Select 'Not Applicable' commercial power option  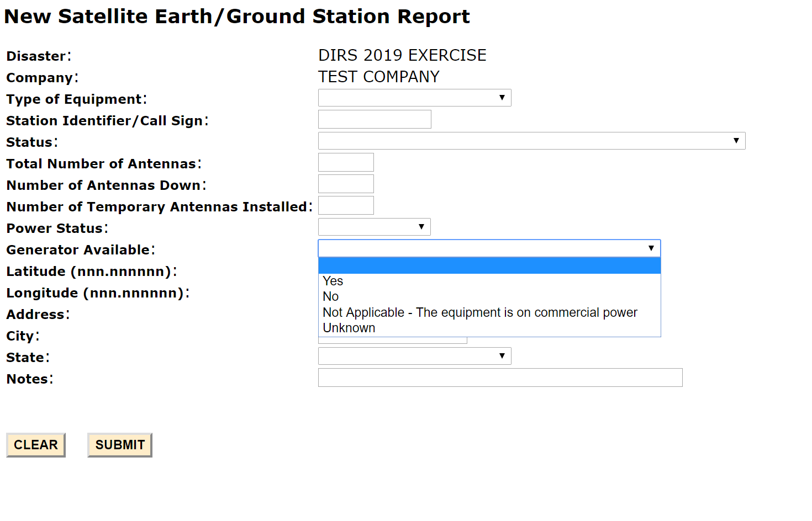(x=479, y=312)
